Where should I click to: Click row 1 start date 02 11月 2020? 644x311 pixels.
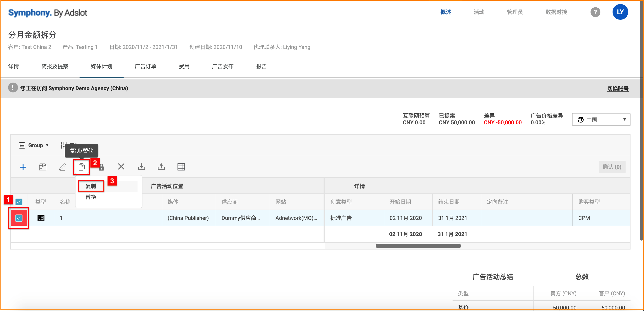[x=408, y=218]
